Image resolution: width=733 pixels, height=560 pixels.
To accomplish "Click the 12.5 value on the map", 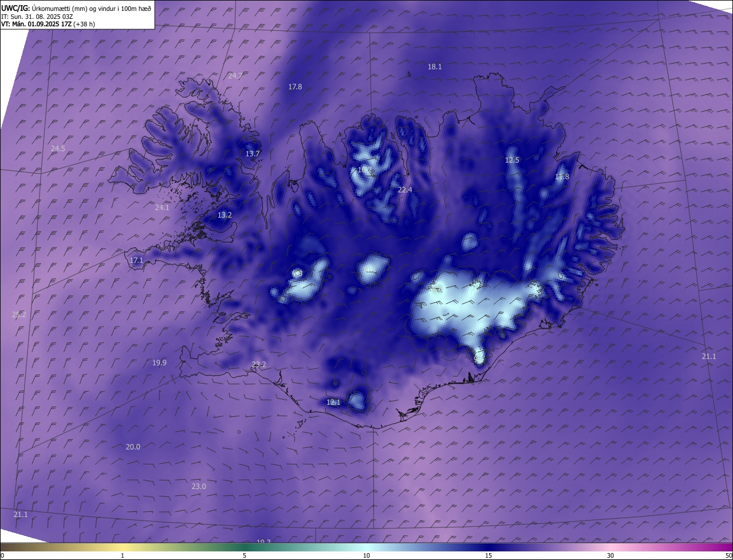I will click(x=512, y=160).
